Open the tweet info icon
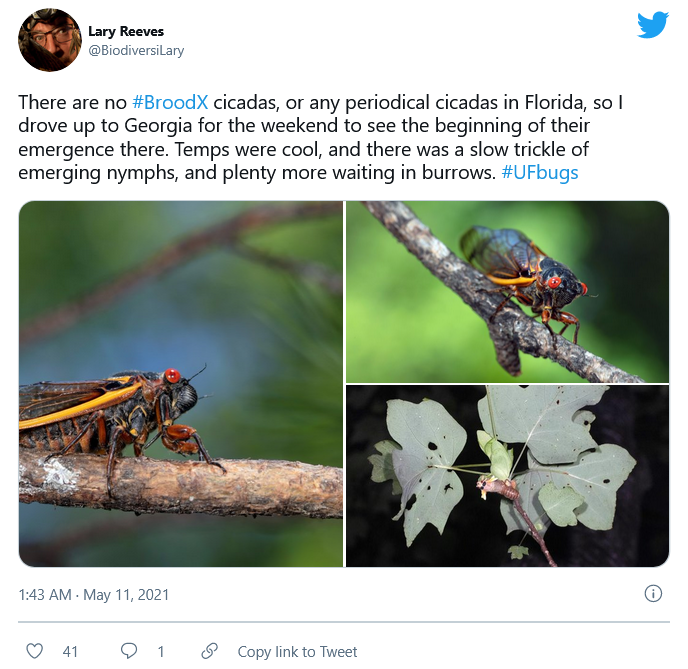The image size is (688, 669). pos(652,594)
